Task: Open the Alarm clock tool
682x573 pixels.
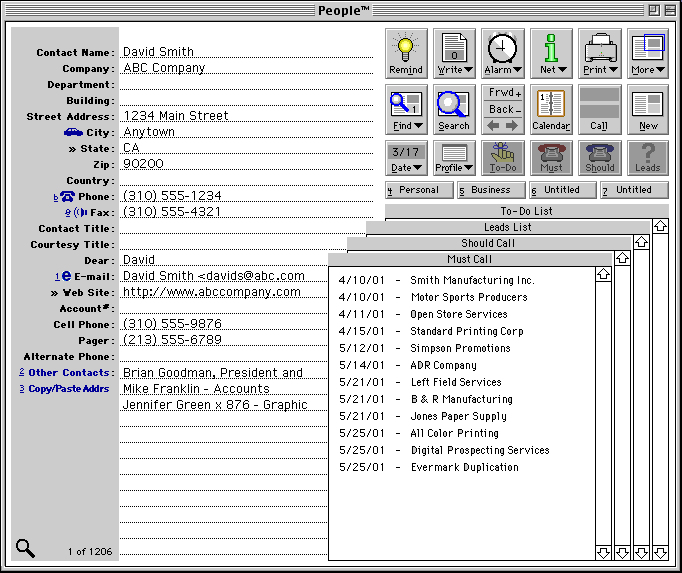Action: click(x=502, y=53)
